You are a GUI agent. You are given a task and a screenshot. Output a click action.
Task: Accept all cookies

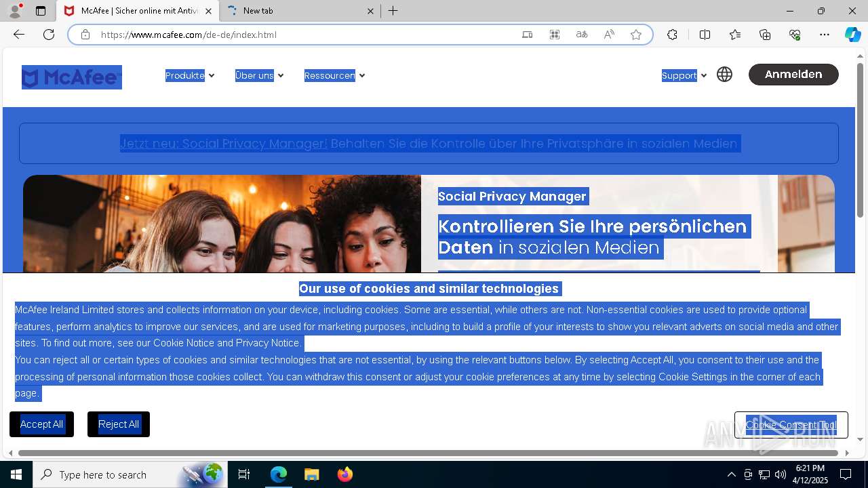(41, 424)
